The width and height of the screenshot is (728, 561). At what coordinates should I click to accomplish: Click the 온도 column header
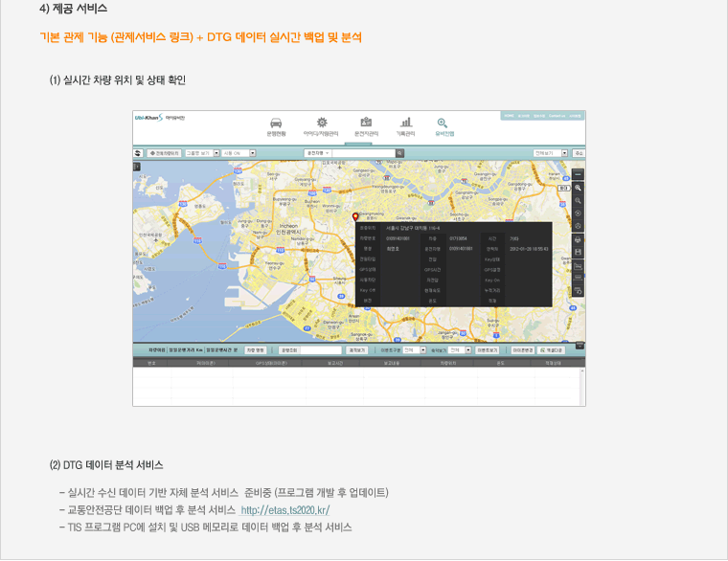500,363
